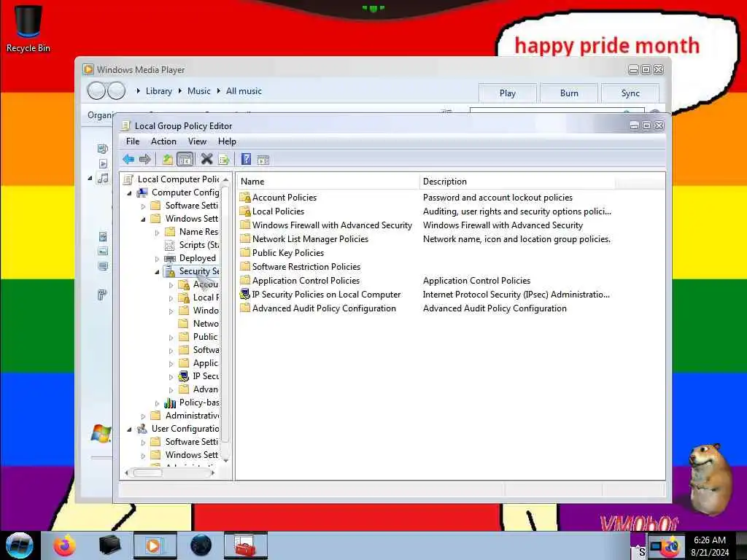Screen dimensions: 747x560
Task: Switch to Play tab in Media Player
Action: pos(508,93)
